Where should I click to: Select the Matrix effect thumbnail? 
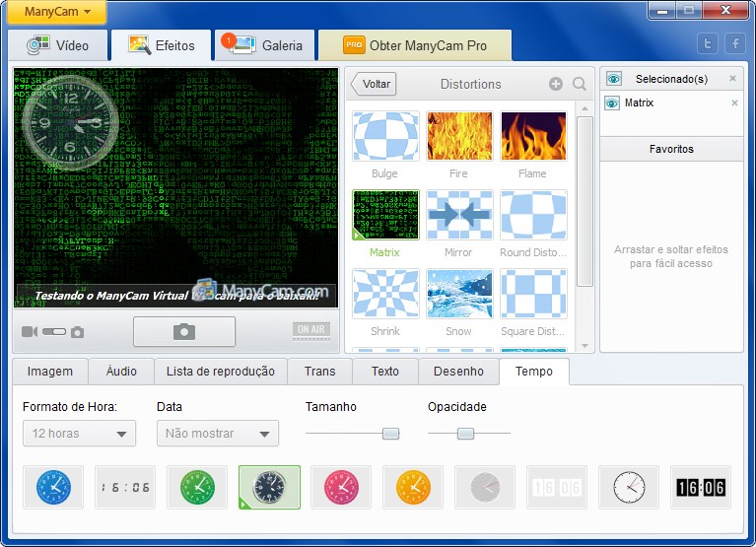(385, 215)
